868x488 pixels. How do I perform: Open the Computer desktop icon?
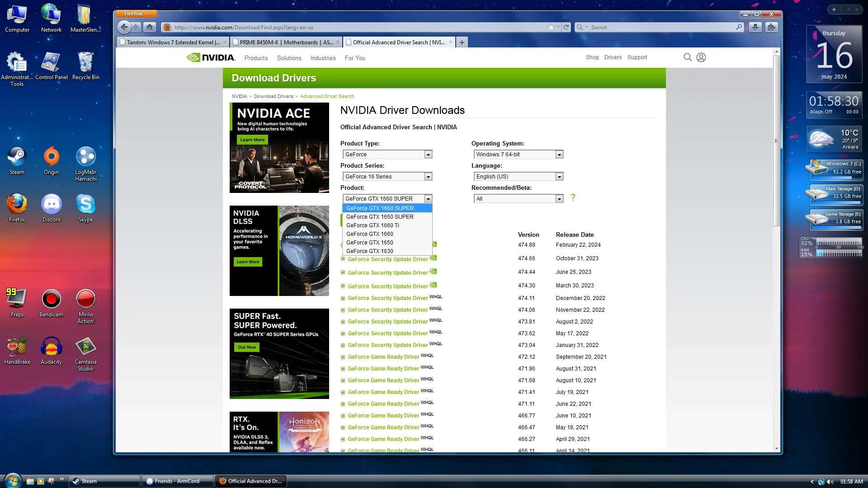[17, 18]
